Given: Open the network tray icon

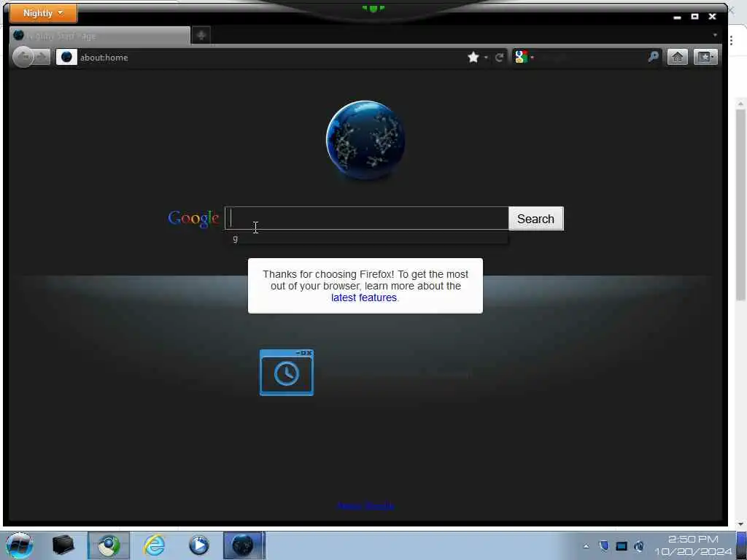Looking at the screenshot, I should click(x=622, y=546).
